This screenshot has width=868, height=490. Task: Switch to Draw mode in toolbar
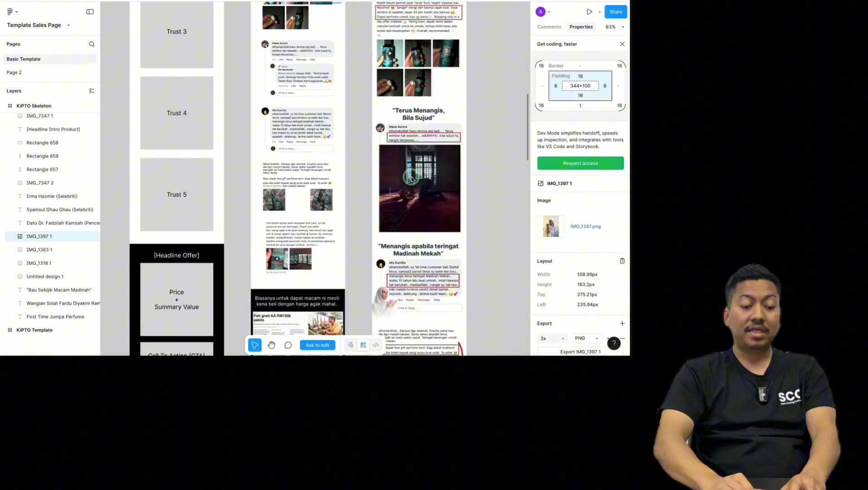pyautogui.click(x=351, y=345)
